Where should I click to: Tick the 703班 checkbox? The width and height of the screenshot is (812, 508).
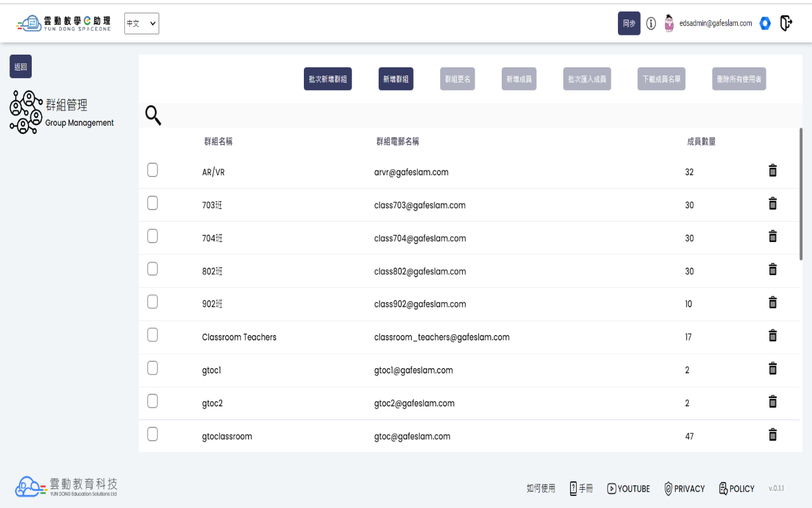point(152,203)
